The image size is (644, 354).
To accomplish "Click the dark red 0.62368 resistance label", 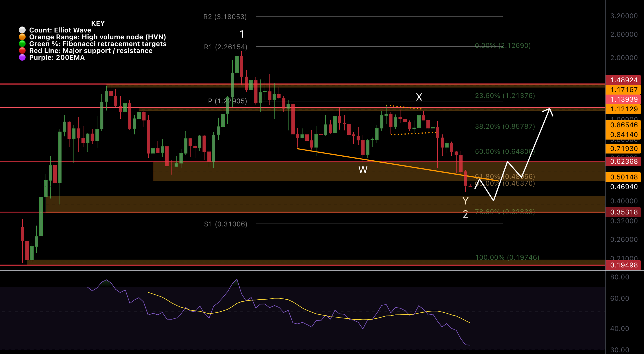I will 623,161.
